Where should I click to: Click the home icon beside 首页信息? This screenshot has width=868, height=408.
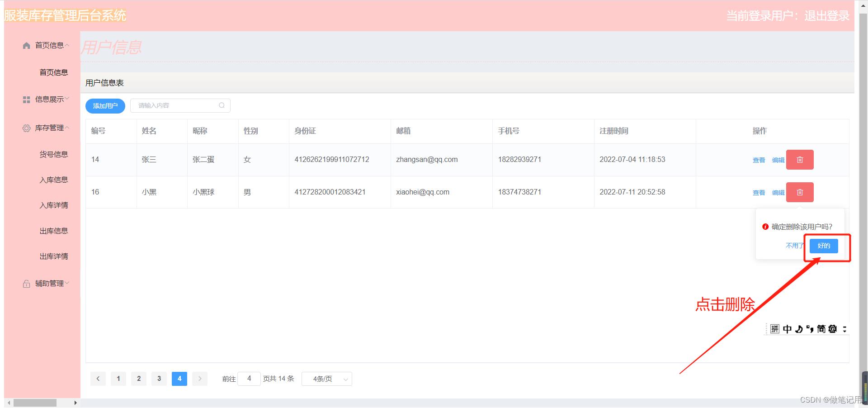pyautogui.click(x=26, y=46)
